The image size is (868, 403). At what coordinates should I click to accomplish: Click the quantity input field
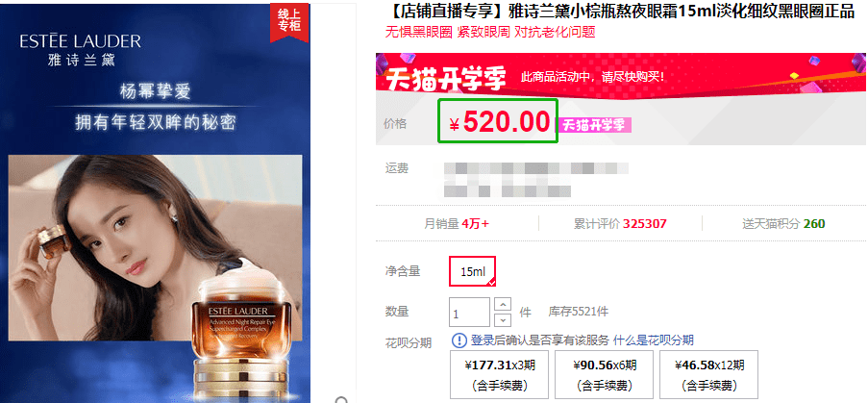(469, 313)
